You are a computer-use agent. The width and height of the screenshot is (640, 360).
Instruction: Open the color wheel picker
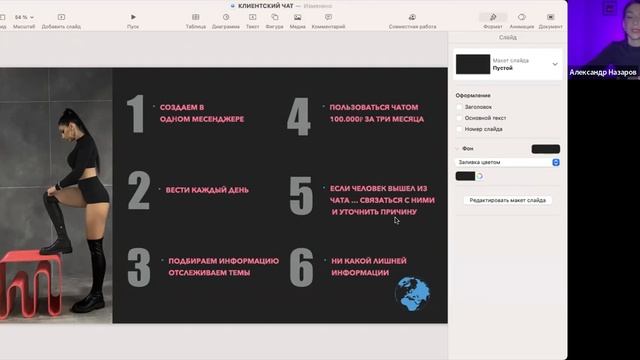(x=480, y=176)
